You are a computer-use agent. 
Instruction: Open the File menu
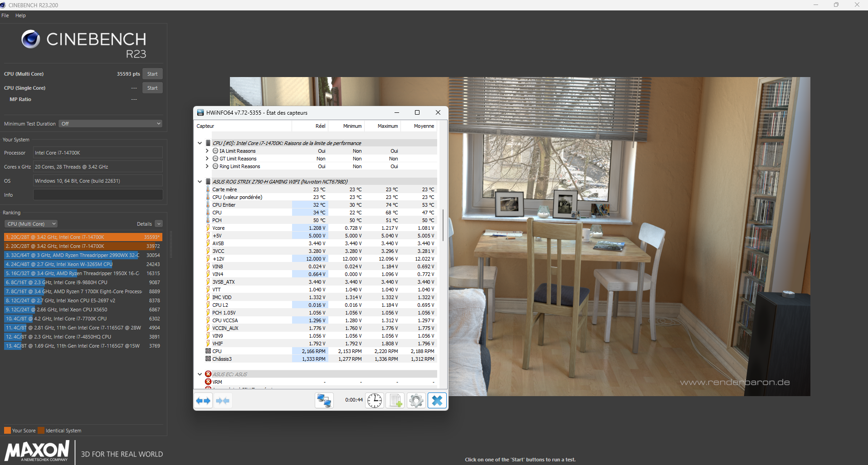click(5, 15)
